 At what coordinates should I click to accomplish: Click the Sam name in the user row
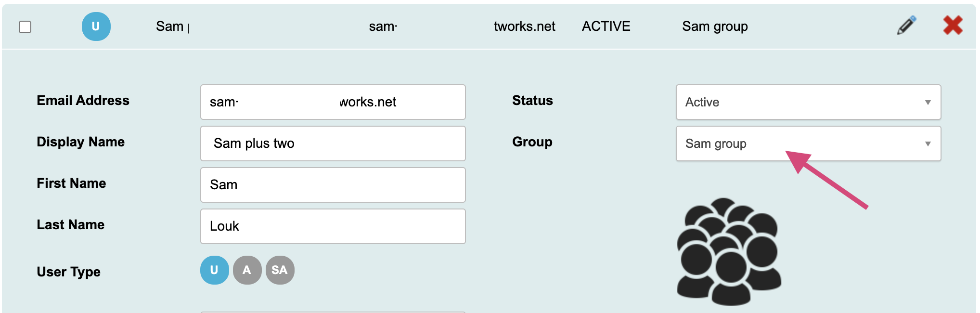click(170, 26)
